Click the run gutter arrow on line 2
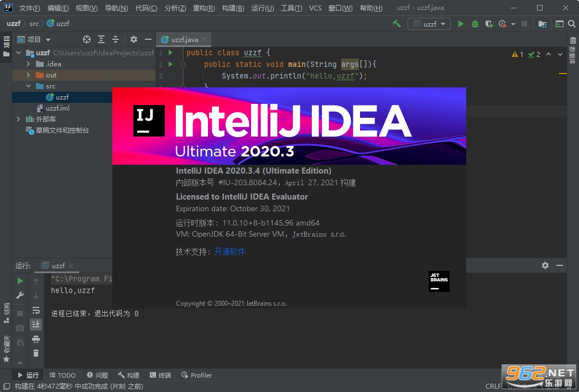This screenshot has width=579, height=392. coord(170,64)
